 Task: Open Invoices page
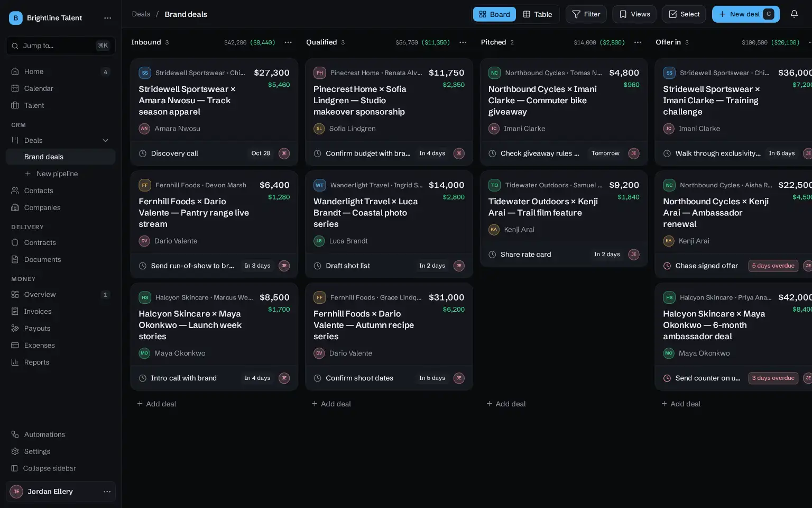[x=60, y=311]
